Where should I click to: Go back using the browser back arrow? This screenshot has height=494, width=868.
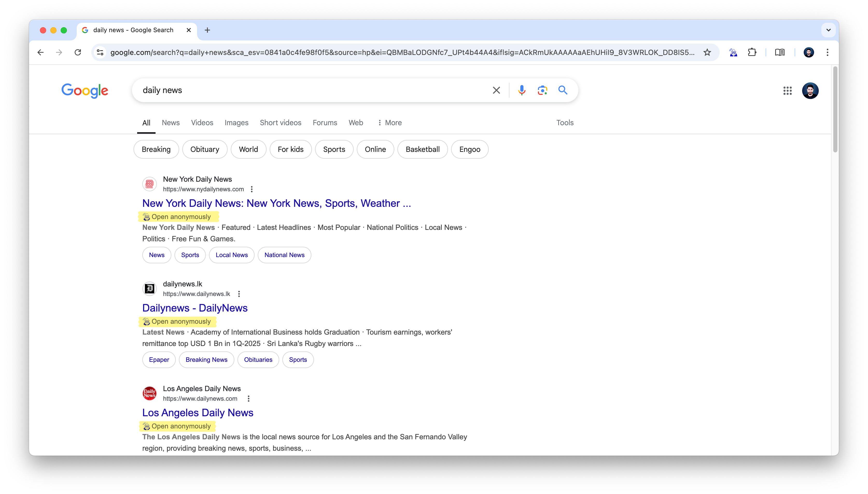click(x=41, y=52)
